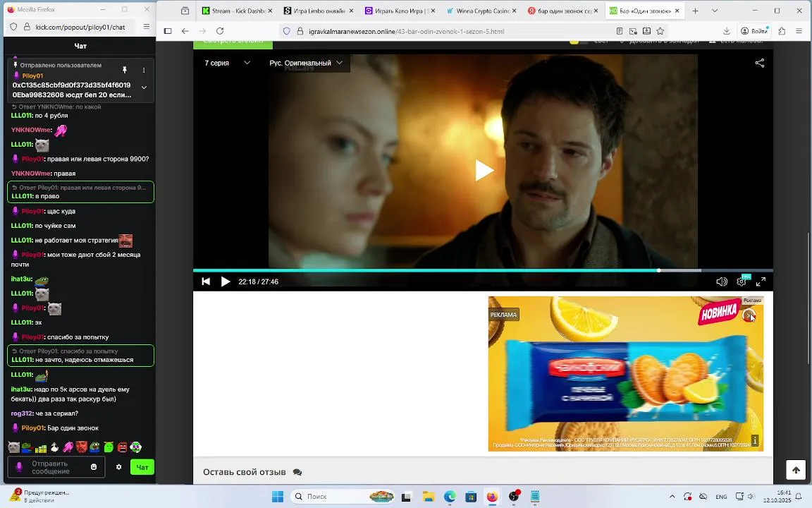The height and width of the screenshot is (508, 812).
Task: Click the ENG language indicator in the tray
Action: tap(721, 497)
